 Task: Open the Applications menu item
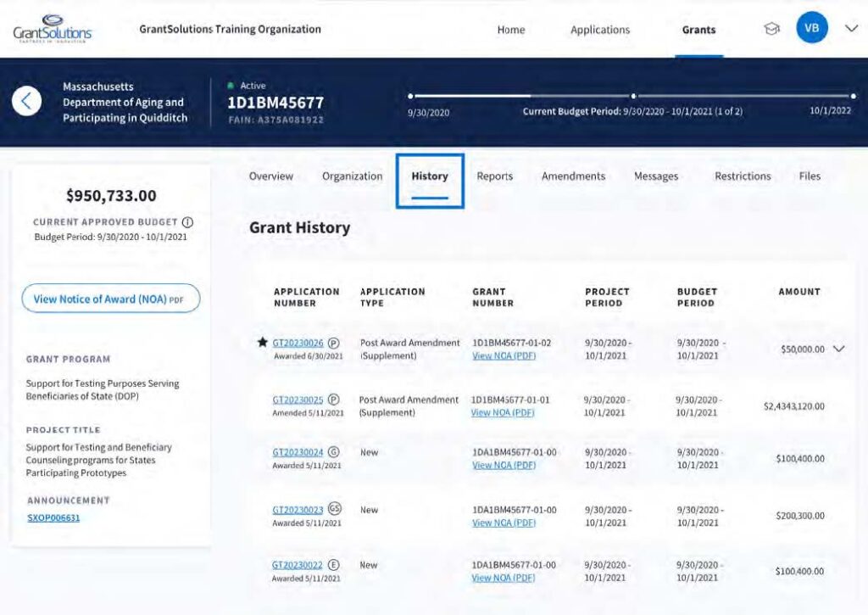[x=600, y=30]
